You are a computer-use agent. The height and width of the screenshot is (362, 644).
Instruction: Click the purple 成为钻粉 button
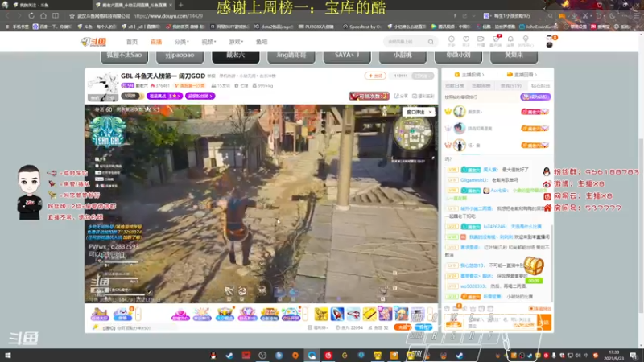(535, 97)
